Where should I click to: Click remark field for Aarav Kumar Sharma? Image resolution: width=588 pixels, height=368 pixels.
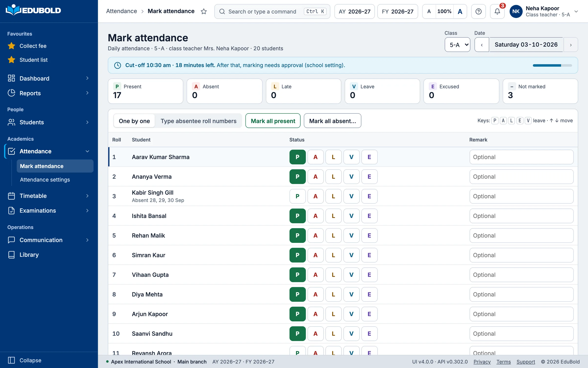521,157
